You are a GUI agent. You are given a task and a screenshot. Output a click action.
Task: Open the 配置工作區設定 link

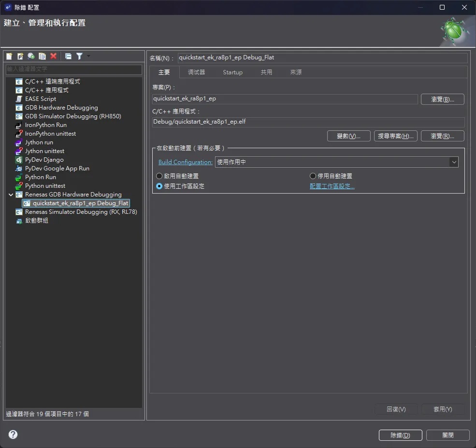tap(332, 186)
